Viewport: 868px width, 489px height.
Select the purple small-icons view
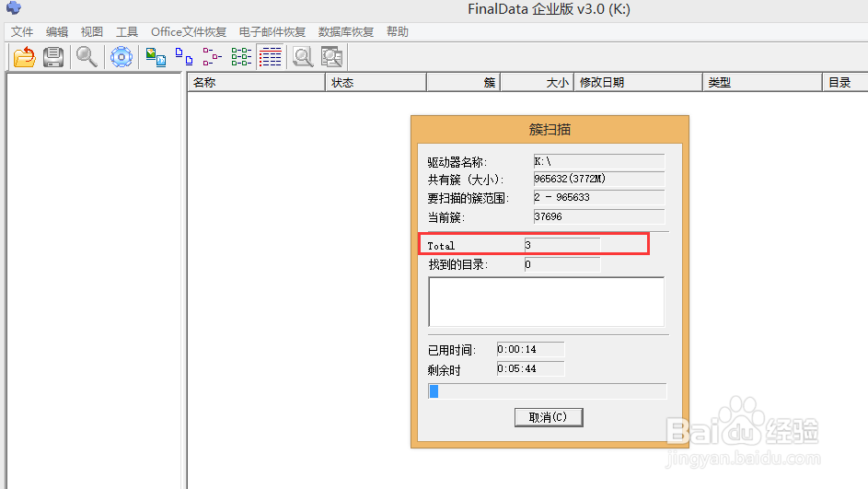[x=212, y=57]
